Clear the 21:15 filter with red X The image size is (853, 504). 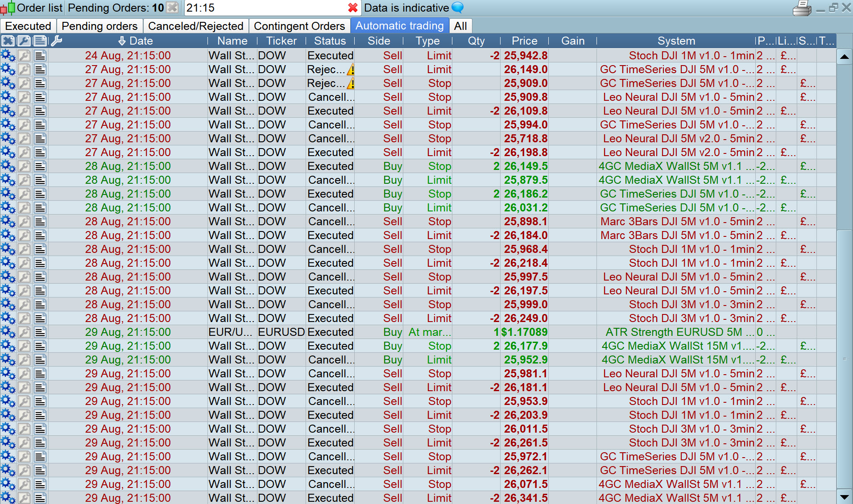[353, 8]
